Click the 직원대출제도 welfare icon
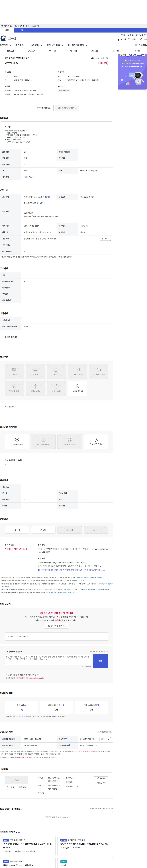 (35, 388)
